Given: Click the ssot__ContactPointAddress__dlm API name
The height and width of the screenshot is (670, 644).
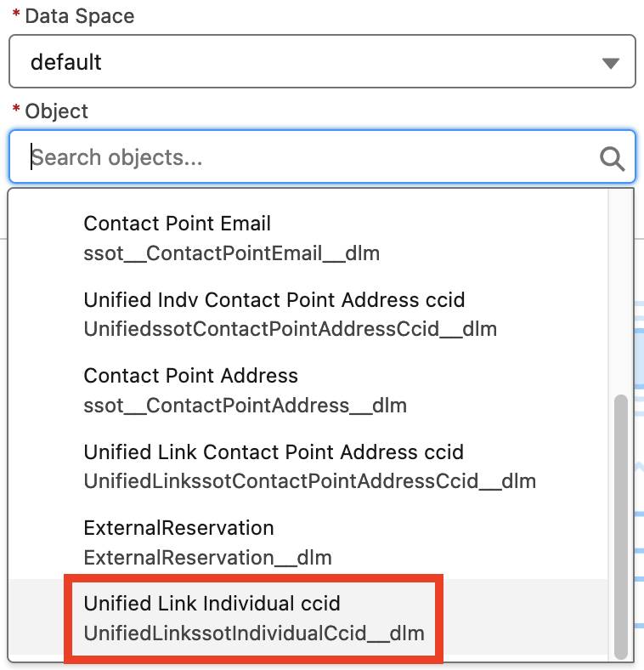Looking at the screenshot, I should 246,405.
